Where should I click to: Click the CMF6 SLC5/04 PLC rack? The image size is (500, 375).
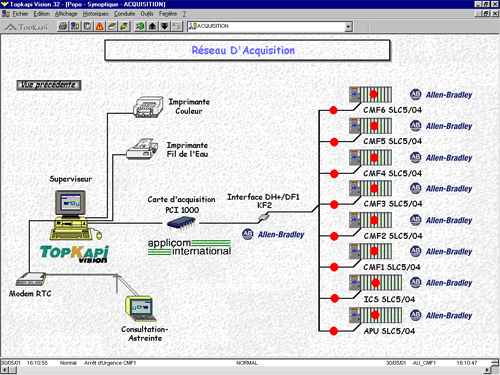370,94
